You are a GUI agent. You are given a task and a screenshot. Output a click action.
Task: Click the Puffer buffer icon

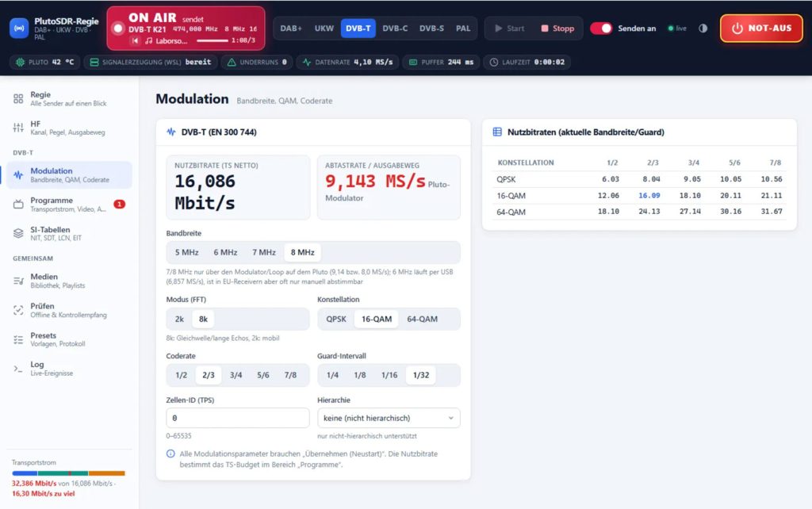click(x=412, y=62)
